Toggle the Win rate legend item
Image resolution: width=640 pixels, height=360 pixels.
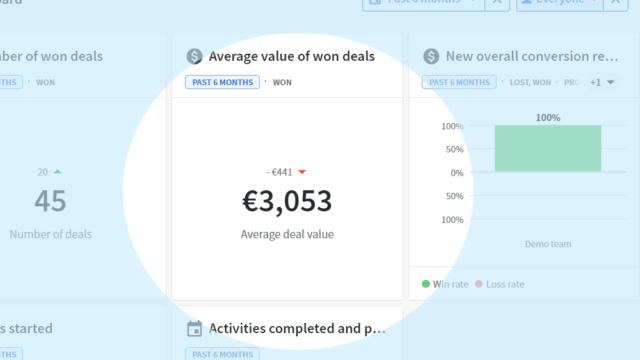pos(445,284)
